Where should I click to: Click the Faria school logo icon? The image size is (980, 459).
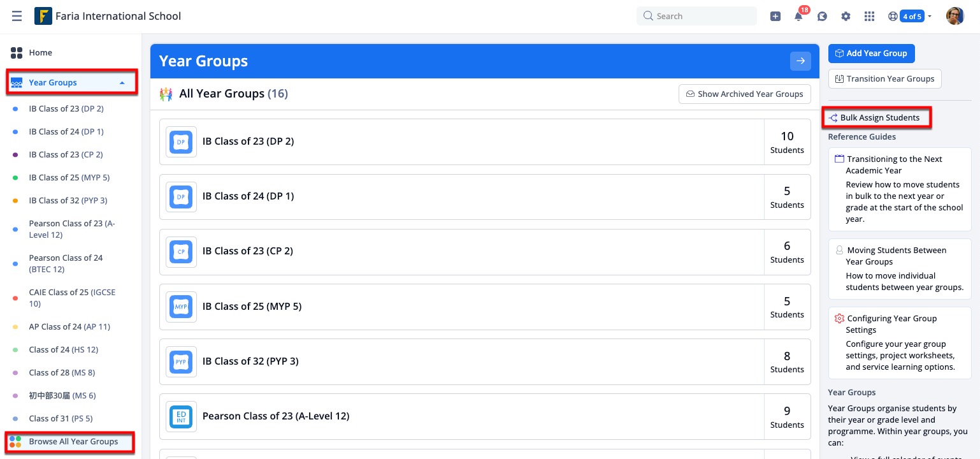point(43,16)
